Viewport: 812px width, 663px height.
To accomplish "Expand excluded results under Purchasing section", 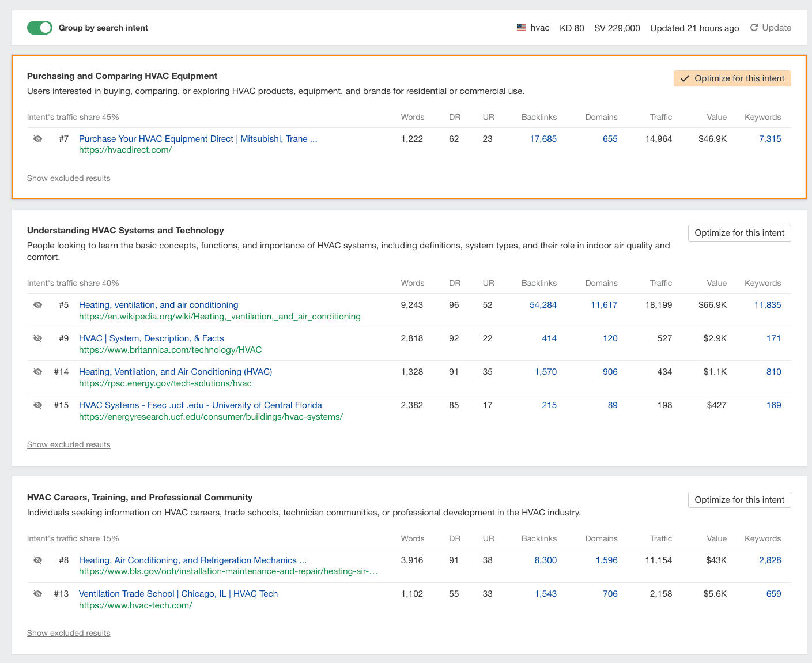I will tap(69, 179).
